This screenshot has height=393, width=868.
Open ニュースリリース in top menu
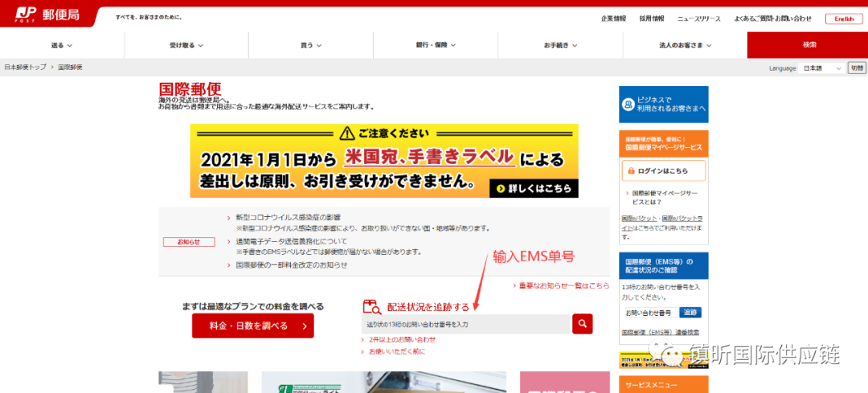click(699, 18)
